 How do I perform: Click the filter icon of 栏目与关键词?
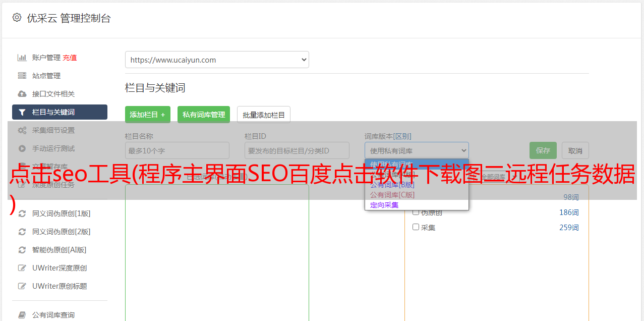coord(22,112)
